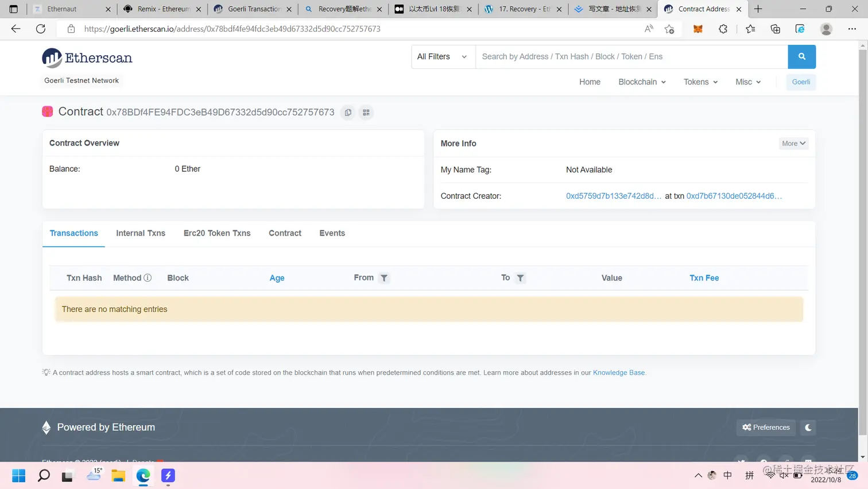
Task: Copy the contract address to clipboard
Action: (348, 113)
